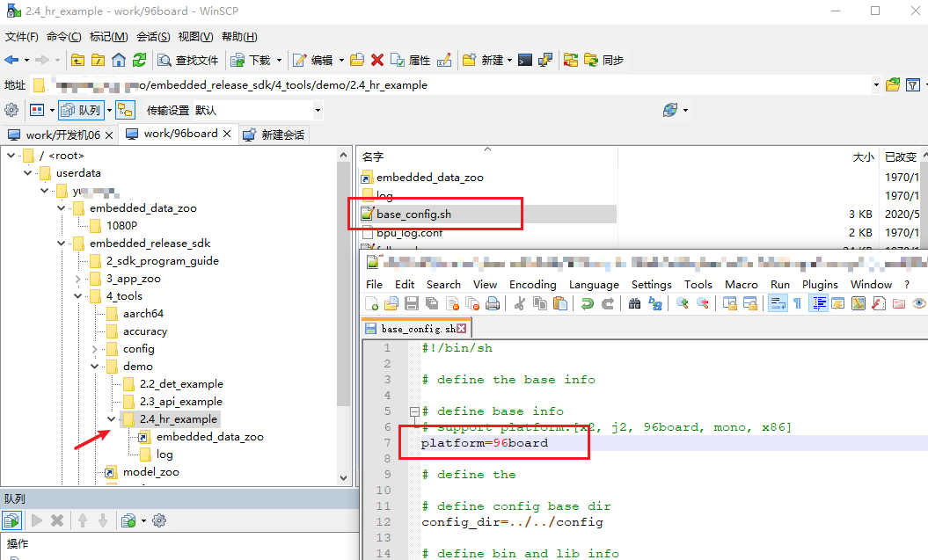Click the Notepad++ Undo icon

tap(587, 303)
